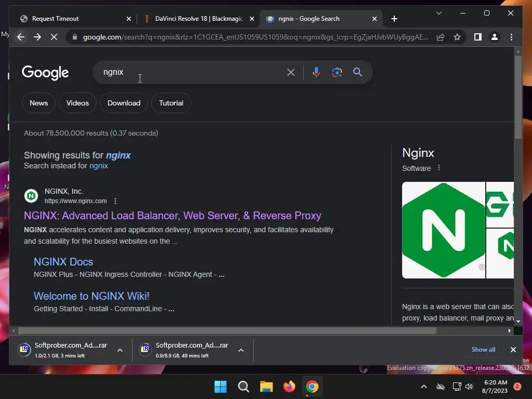Click the horizontal page scrollbar
Image resolution: width=532 pixels, height=399 pixels.
tap(227, 330)
